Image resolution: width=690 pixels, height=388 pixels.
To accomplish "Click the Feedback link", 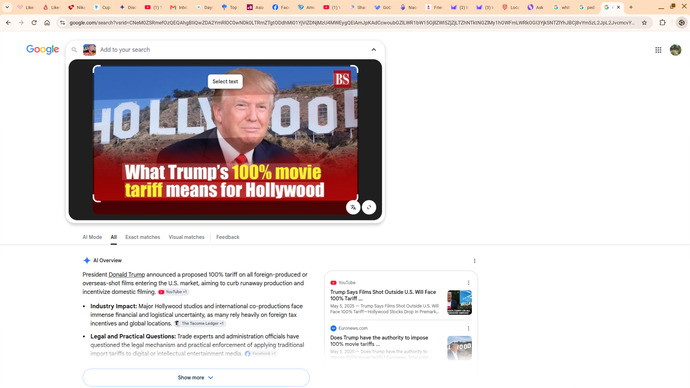I will tap(228, 237).
